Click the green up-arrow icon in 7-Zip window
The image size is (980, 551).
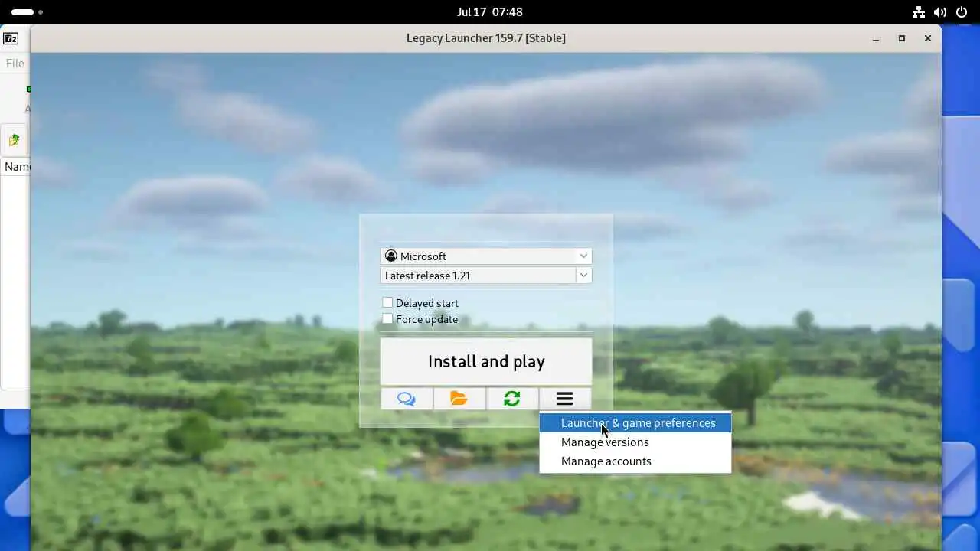pos(14,140)
